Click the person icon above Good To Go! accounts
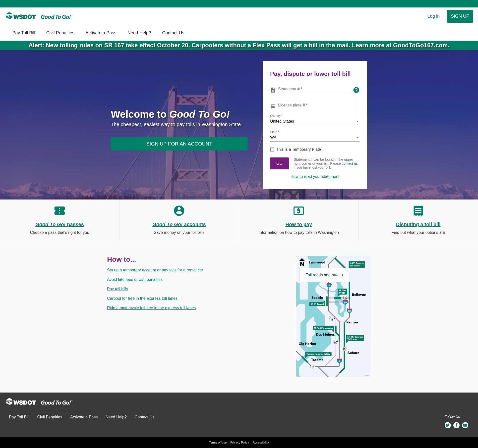The image size is (478, 448). pyautogui.click(x=179, y=211)
